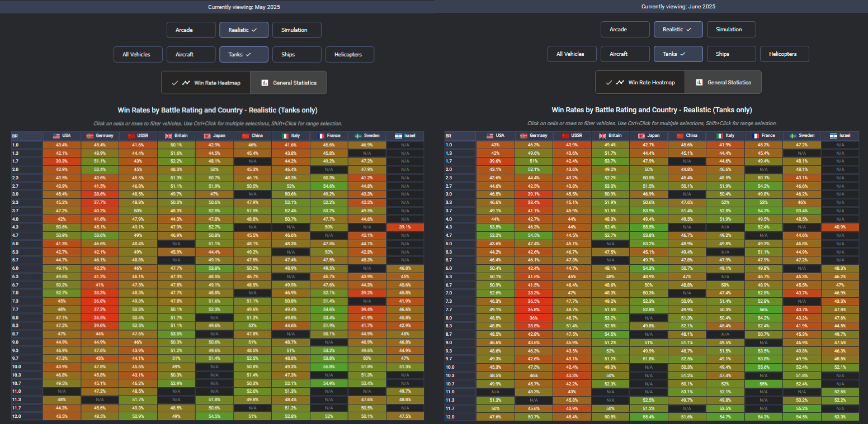868x424 pixels.
Task: Select Helicopters in the June panel
Action: pos(784,54)
